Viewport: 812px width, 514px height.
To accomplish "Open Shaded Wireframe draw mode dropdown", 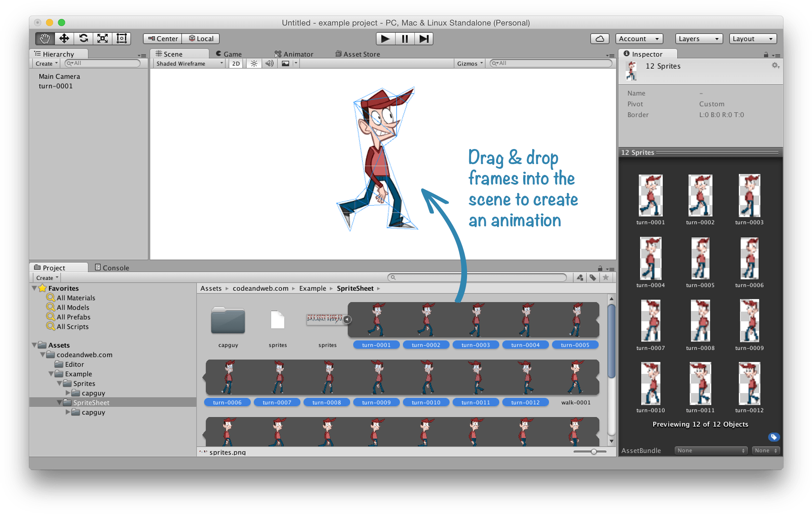I will coord(190,64).
